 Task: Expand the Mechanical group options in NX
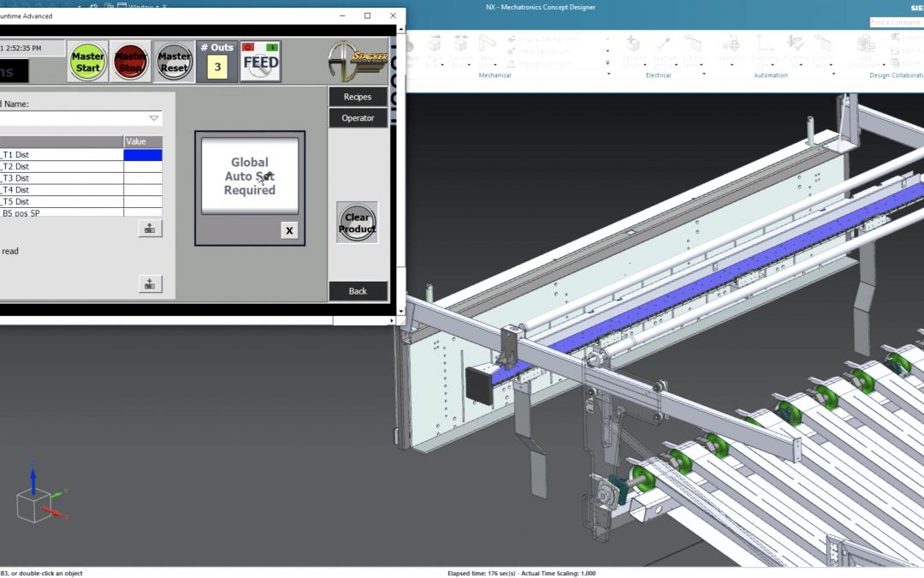609,74
